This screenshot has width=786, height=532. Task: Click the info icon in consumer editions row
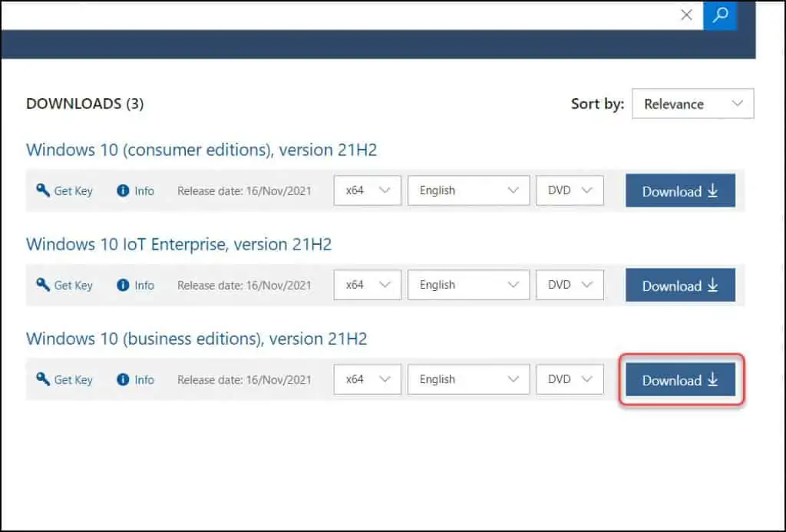point(123,190)
